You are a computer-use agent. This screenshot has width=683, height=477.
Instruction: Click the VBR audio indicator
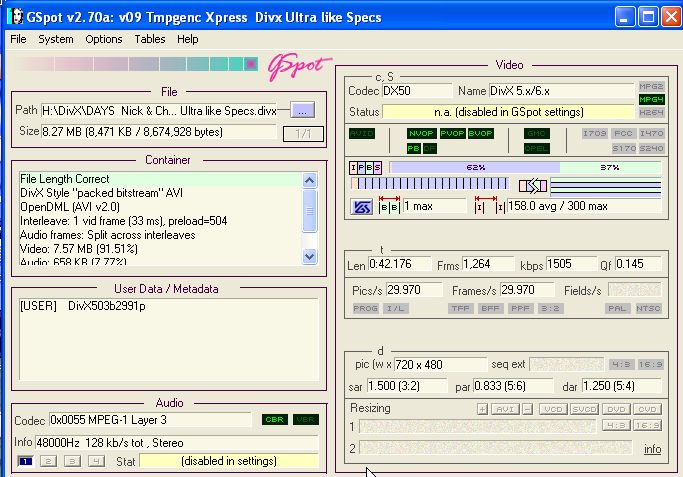[306, 419]
